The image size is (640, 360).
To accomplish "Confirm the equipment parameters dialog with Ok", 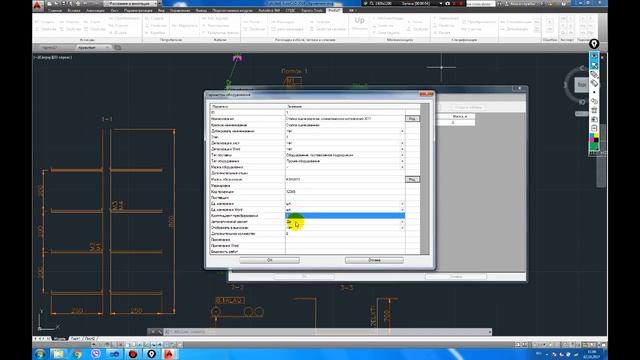I will (x=269, y=260).
